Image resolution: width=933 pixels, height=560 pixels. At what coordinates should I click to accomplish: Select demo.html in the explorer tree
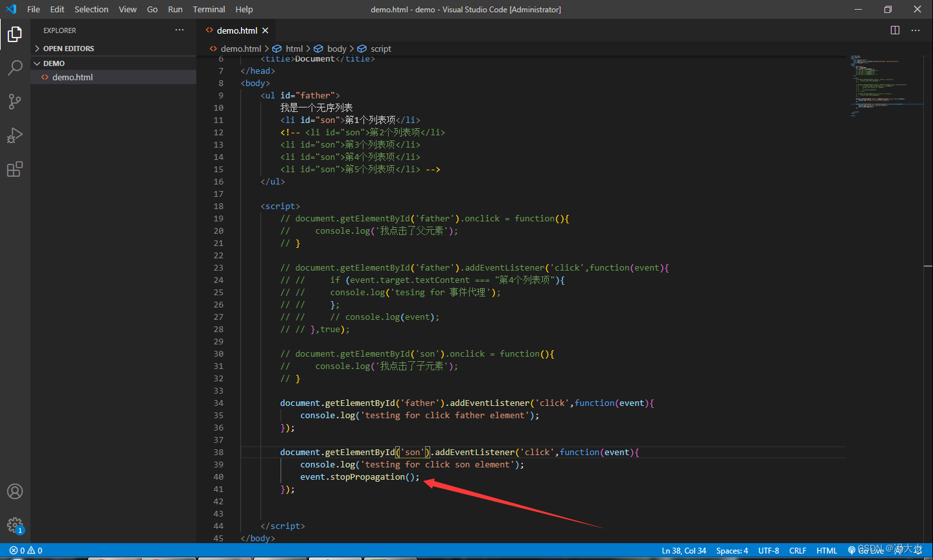coord(113,77)
